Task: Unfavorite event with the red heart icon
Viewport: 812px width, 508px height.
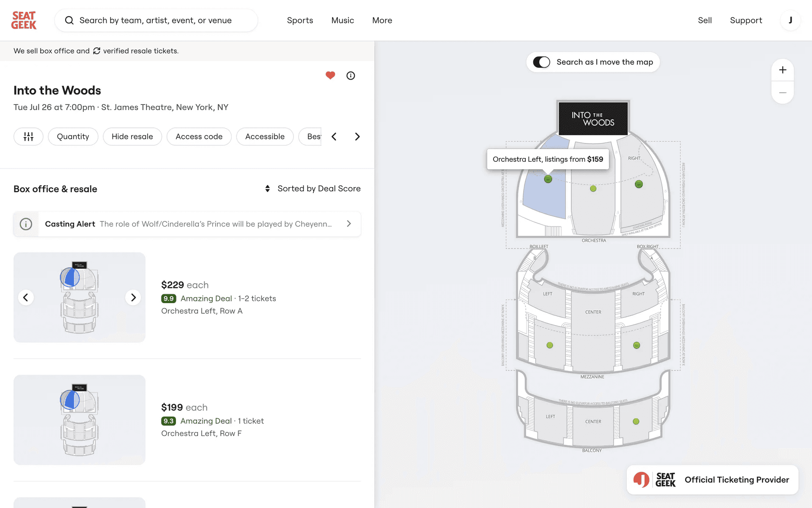Action: pos(330,75)
